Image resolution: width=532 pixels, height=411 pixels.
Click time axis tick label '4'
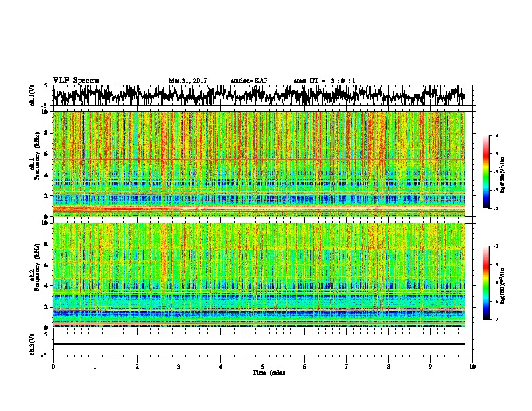(221, 367)
